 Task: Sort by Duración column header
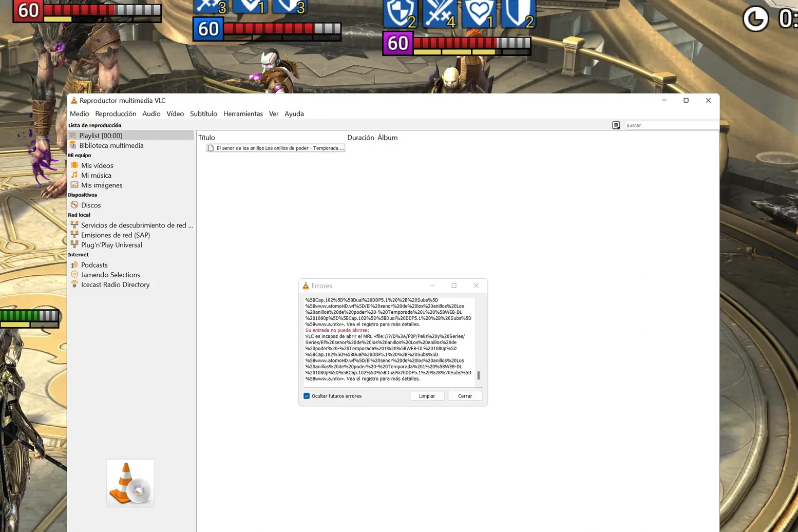click(360, 138)
